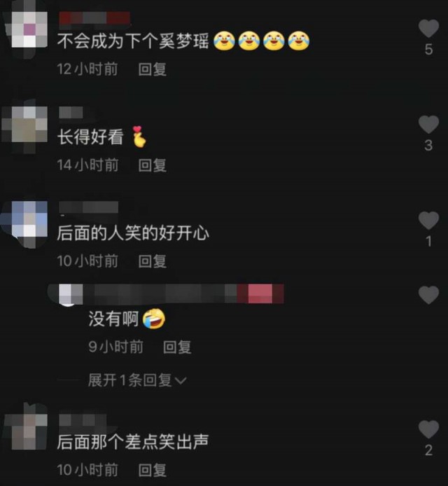The height and width of the screenshot is (486, 448).
Task: Like the 长得好看 comment heart
Action: (x=428, y=124)
